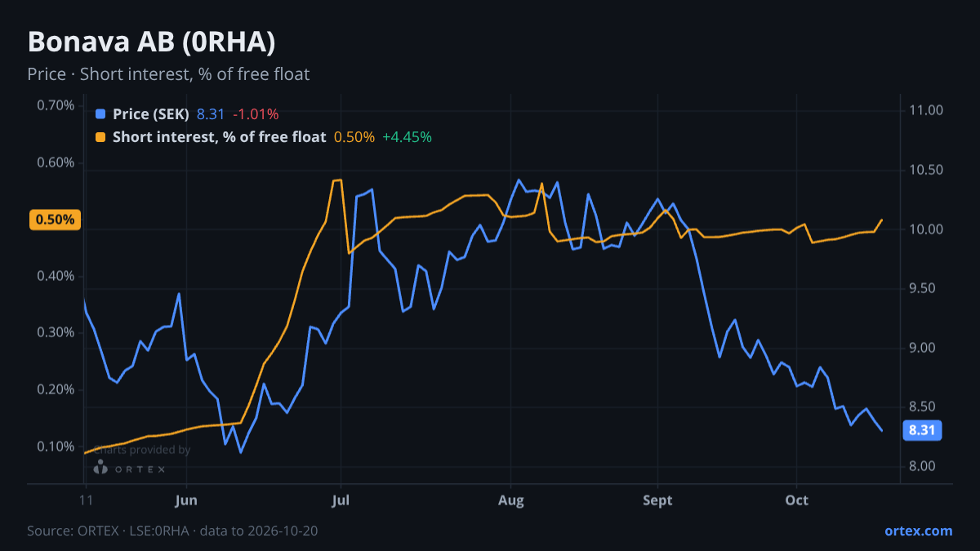Click the 9.50 right axis label
Image resolution: width=980 pixels, height=551 pixels.
pyautogui.click(x=923, y=289)
